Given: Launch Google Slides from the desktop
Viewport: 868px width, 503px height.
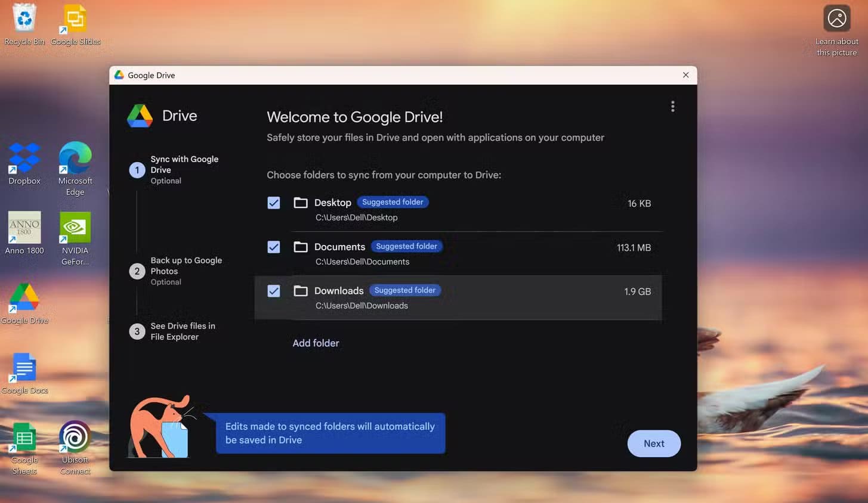Looking at the screenshot, I should click(75, 19).
